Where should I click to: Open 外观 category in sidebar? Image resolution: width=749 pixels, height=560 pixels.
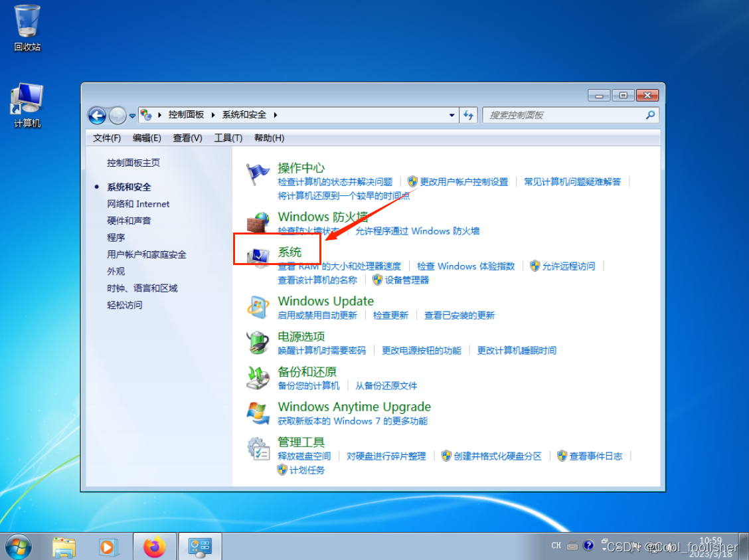click(x=116, y=272)
